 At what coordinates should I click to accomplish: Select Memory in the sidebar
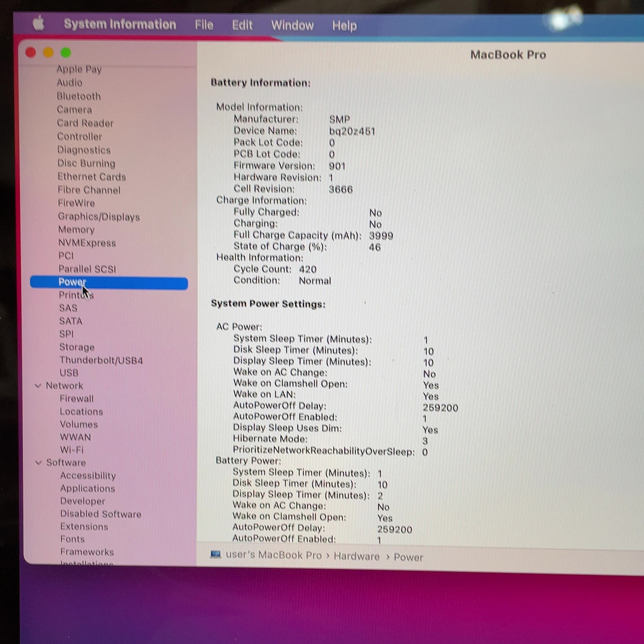(76, 230)
